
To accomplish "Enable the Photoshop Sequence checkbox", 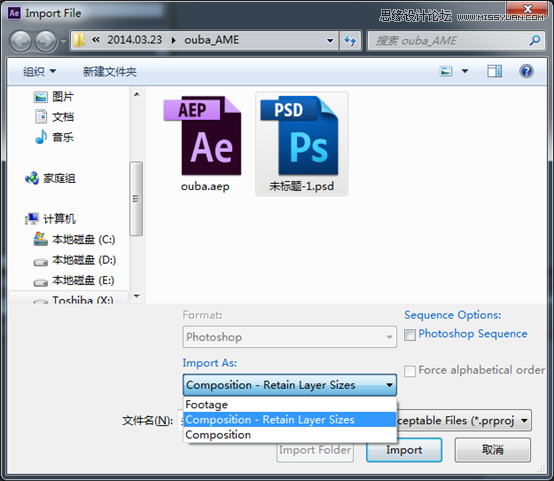I will click(410, 335).
